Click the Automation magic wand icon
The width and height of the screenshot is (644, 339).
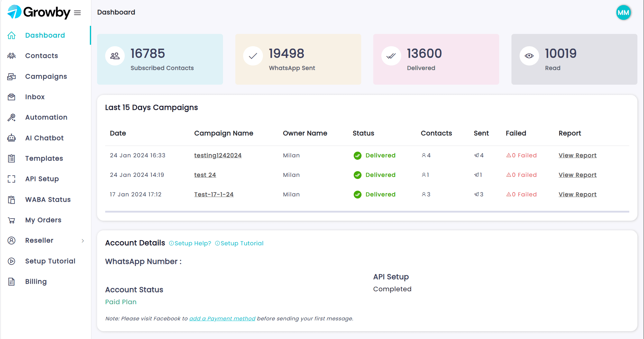(11, 117)
